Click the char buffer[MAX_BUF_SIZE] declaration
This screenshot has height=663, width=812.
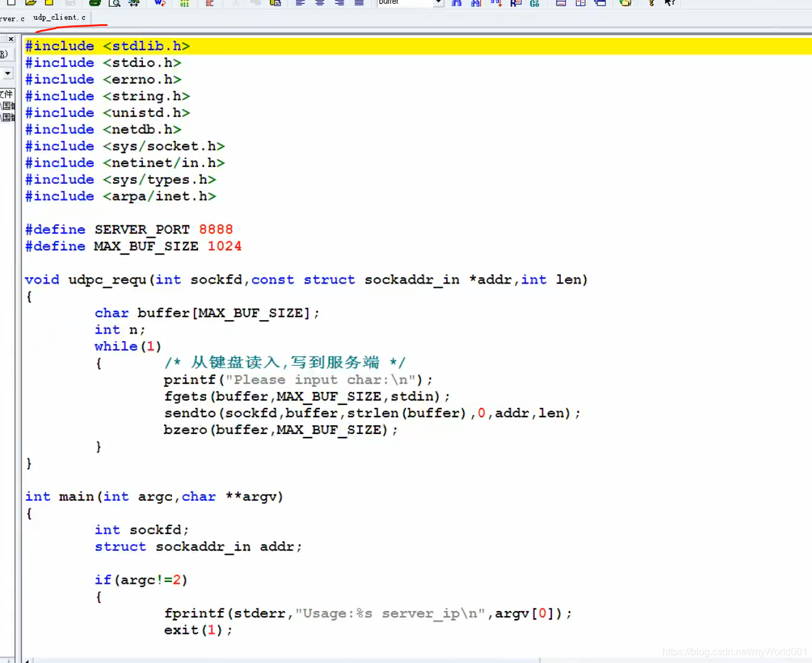pyautogui.click(x=207, y=313)
